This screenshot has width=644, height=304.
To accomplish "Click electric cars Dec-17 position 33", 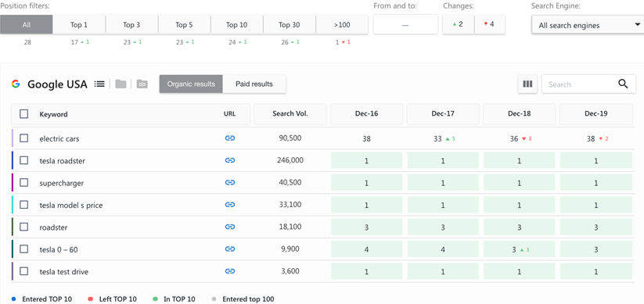I will click(438, 138).
